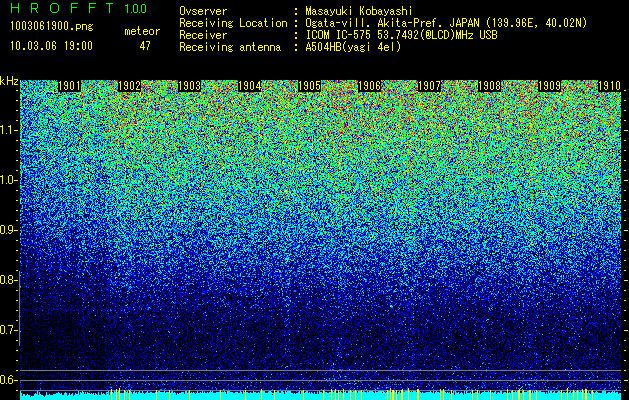Click the 0.6 frequency axis label
The height and width of the screenshot is (400, 629).
pyautogui.click(x=8, y=380)
